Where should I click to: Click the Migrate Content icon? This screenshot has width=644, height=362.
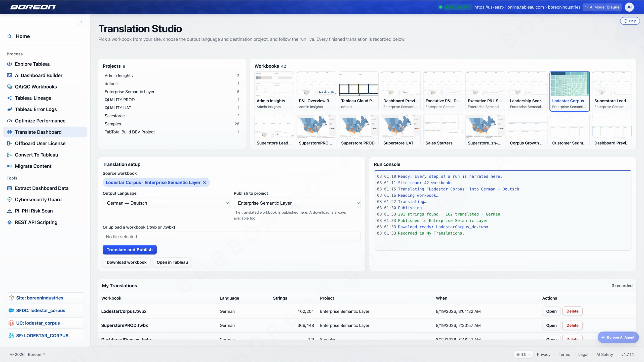pos(10,166)
